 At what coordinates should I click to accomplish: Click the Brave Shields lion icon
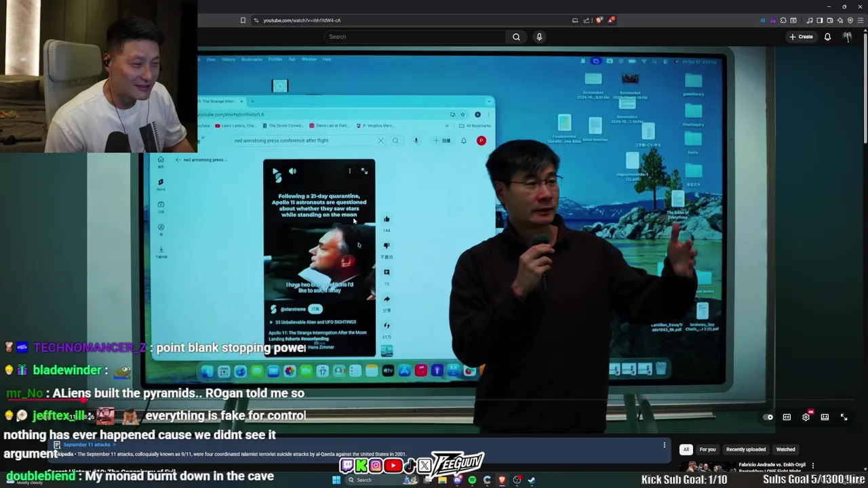(599, 20)
